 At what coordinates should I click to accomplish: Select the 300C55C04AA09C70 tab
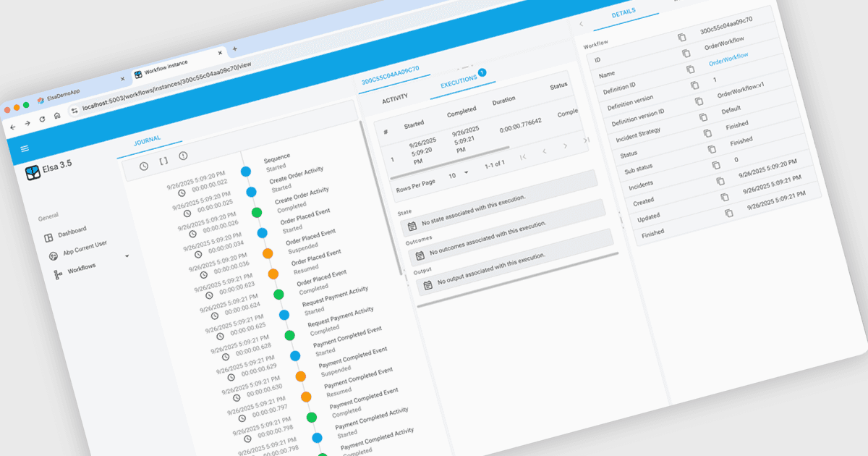[391, 75]
